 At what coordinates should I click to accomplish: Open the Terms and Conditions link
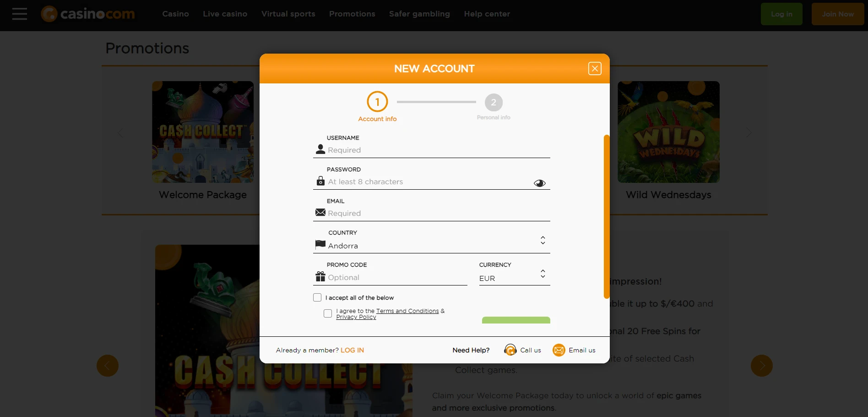pyautogui.click(x=407, y=311)
